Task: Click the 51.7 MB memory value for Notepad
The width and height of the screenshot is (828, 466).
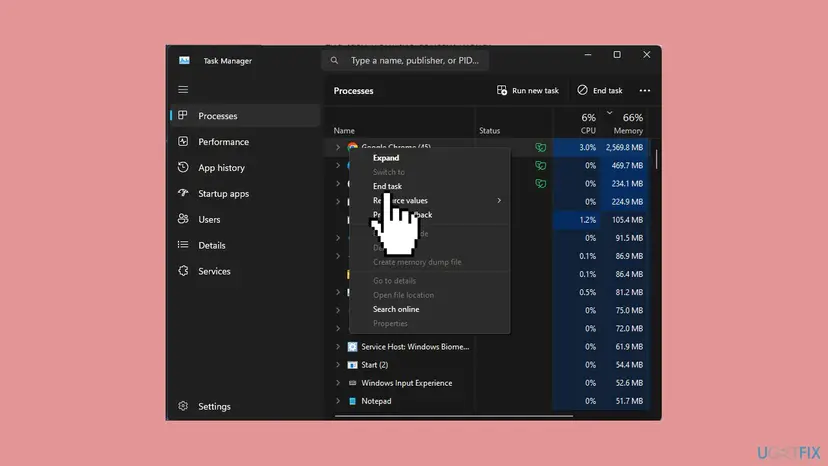Action: pos(629,401)
